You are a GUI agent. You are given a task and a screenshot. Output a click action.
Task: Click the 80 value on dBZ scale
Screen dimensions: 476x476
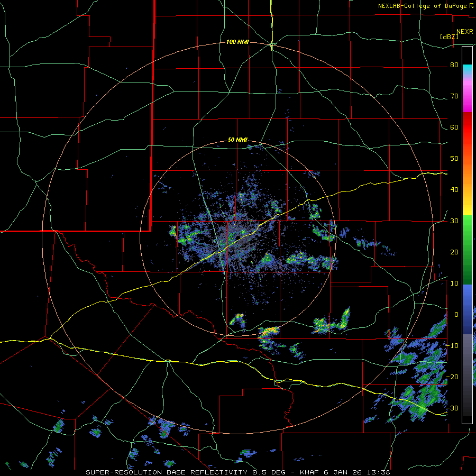454,65
